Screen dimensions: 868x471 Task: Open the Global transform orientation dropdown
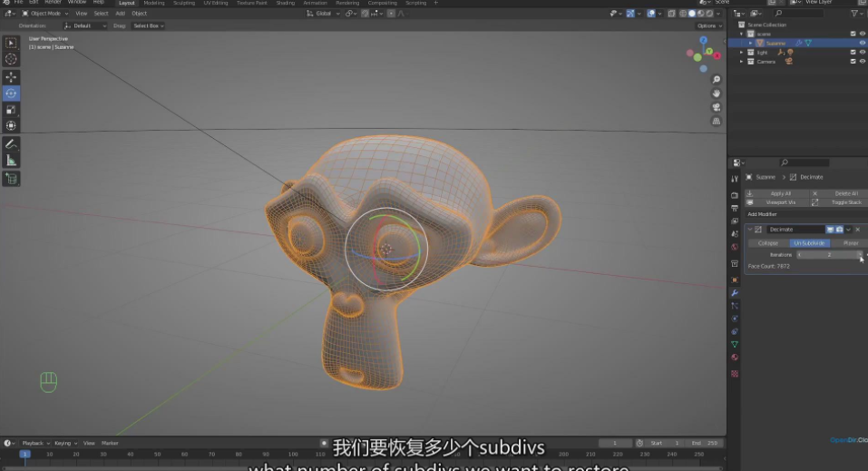point(323,14)
